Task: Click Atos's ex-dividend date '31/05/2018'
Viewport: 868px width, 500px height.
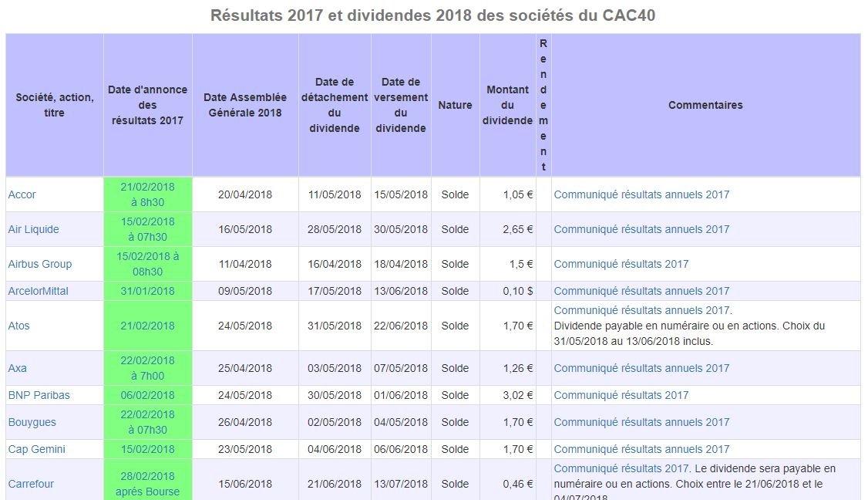Action: point(335,326)
